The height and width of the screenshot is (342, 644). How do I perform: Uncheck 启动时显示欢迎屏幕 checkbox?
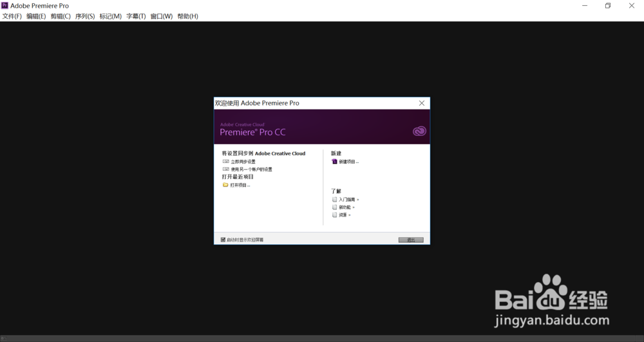click(x=223, y=240)
